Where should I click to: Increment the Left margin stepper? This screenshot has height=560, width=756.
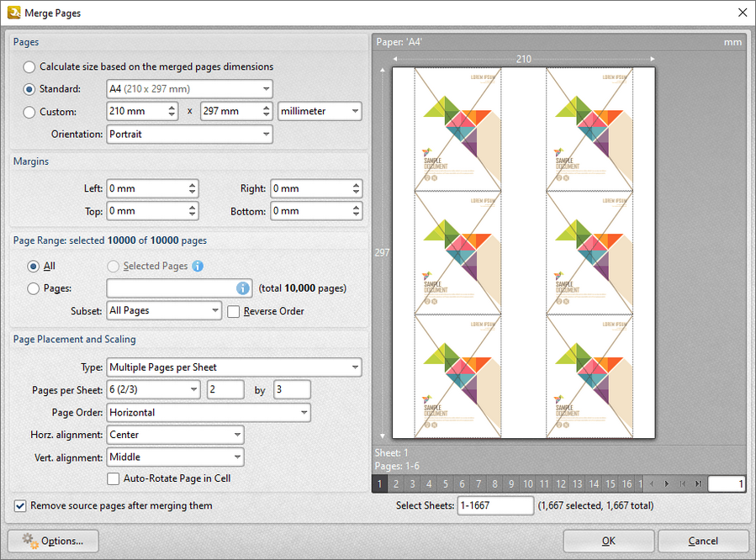pos(190,184)
